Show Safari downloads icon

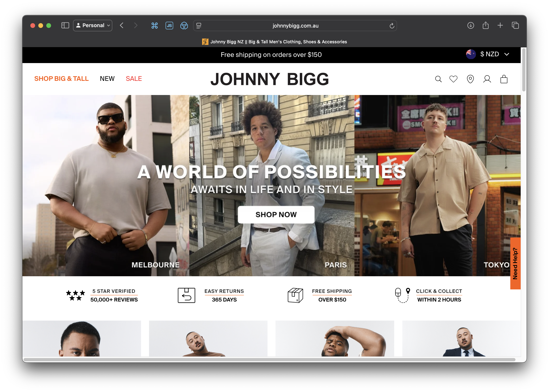(471, 26)
